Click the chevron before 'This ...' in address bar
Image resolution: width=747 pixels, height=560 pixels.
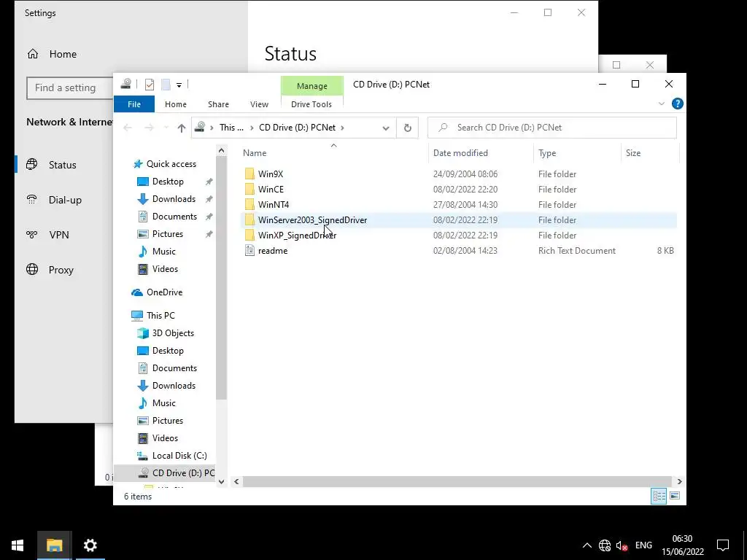212,128
